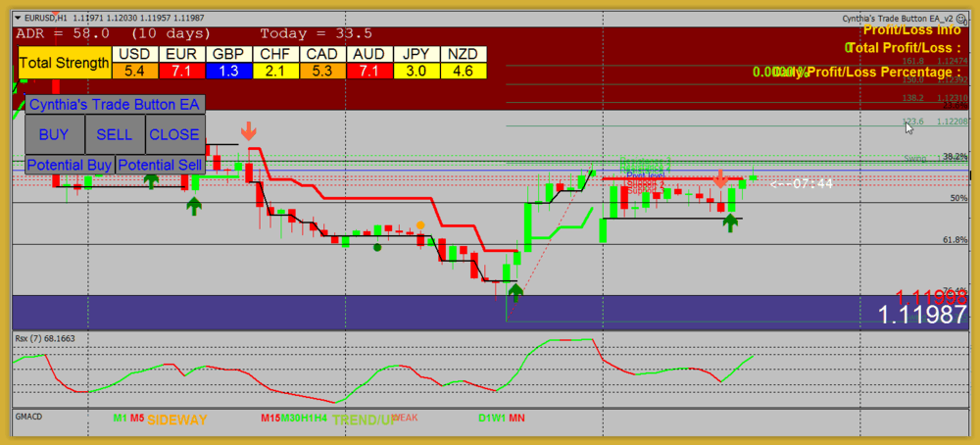Select the Potential Buy button
The width and height of the screenshot is (980, 445).
coord(70,165)
